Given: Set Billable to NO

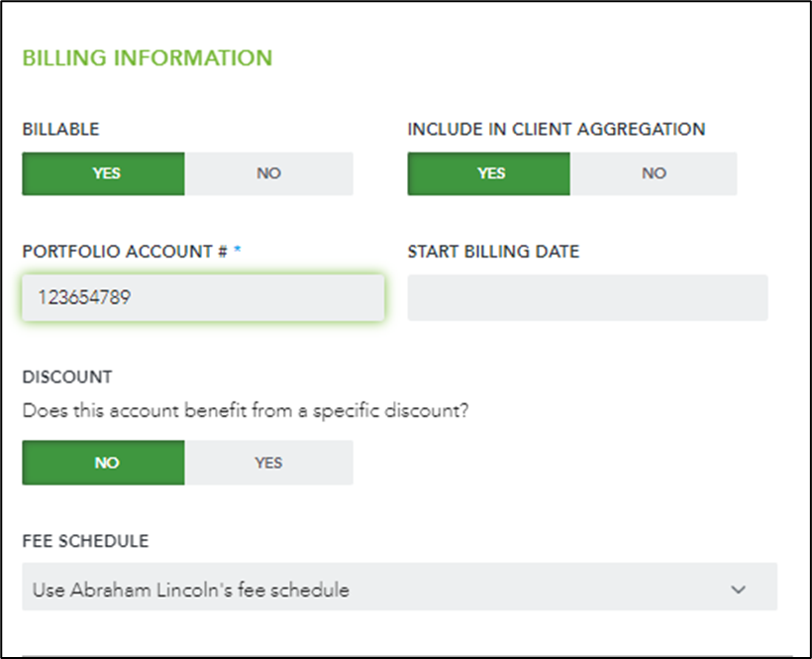Looking at the screenshot, I should pyautogui.click(x=268, y=173).
